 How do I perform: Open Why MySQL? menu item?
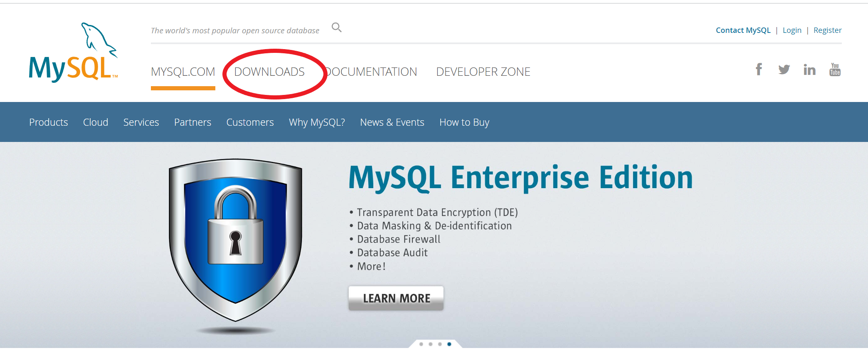317,122
